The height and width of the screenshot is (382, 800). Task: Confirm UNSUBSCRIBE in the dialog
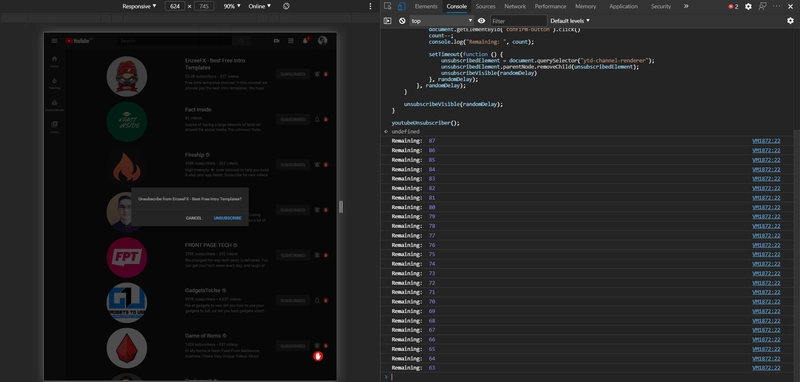pyautogui.click(x=228, y=218)
